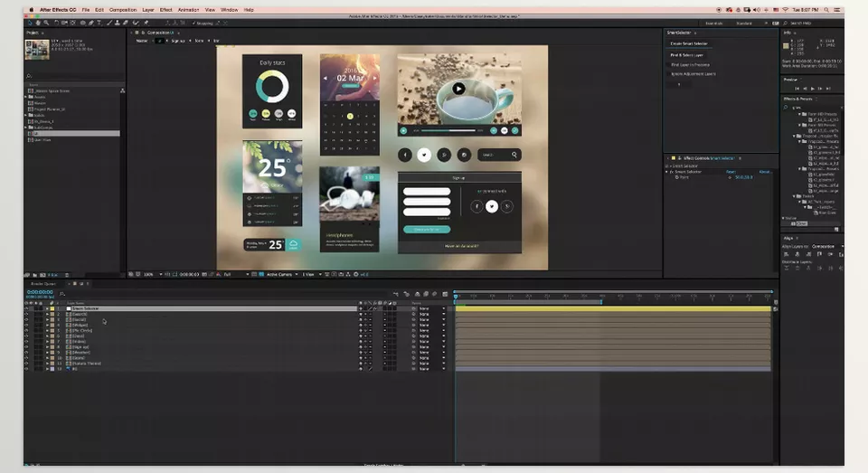Screen dimensions: 868x473
Task: Open the Composition menu
Action: pos(123,10)
